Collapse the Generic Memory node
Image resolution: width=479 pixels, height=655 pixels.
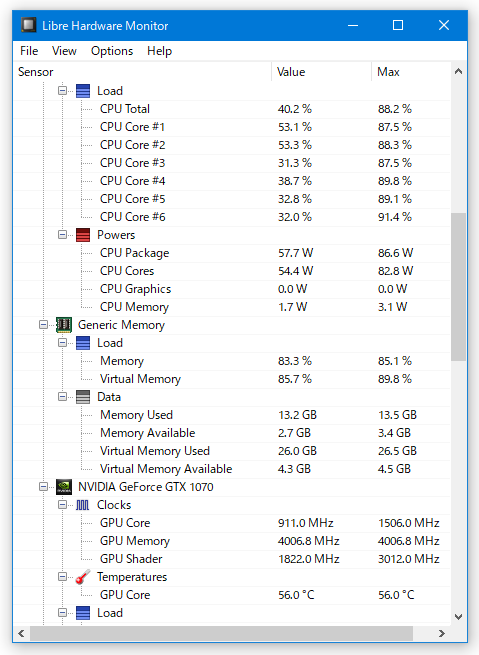(x=43, y=325)
